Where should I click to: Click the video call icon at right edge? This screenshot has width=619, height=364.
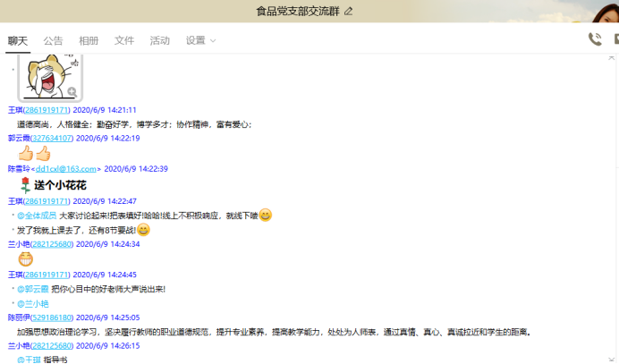(x=616, y=39)
